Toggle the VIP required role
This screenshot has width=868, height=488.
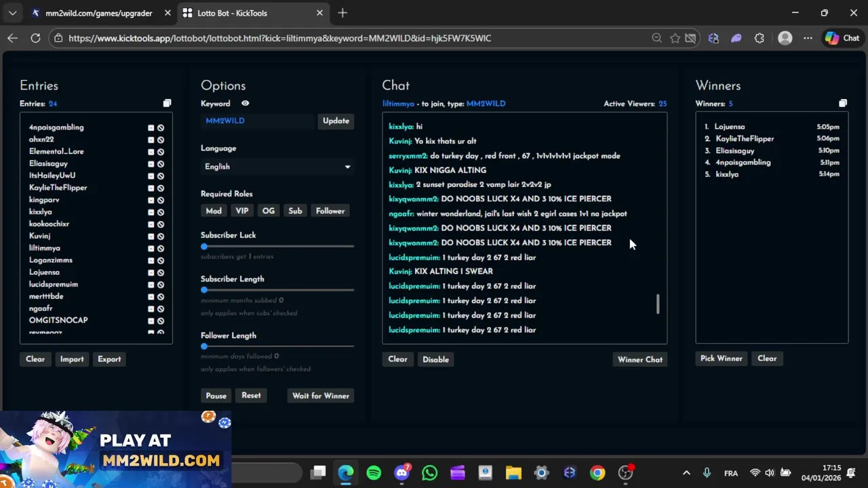point(242,211)
